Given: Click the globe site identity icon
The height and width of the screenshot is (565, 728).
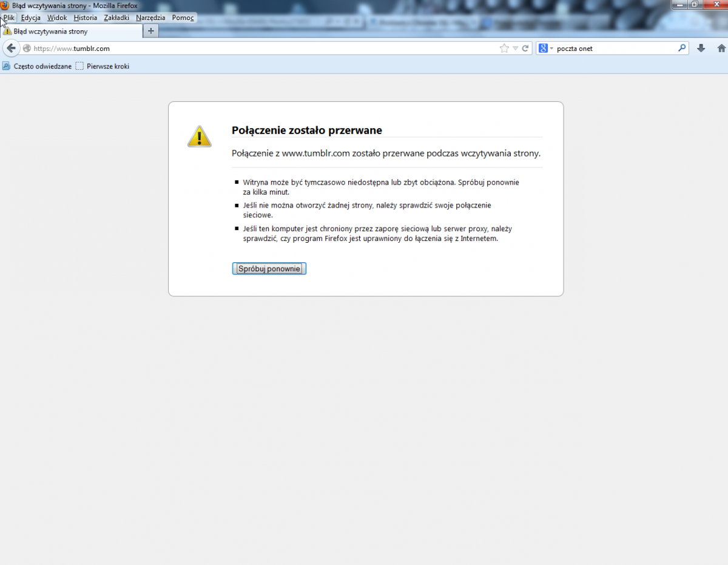Looking at the screenshot, I should (x=27, y=49).
